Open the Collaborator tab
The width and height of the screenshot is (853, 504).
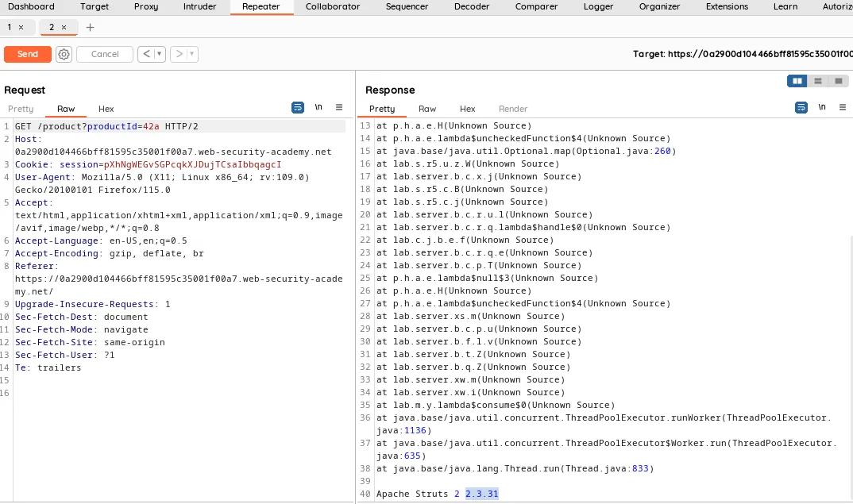click(333, 6)
